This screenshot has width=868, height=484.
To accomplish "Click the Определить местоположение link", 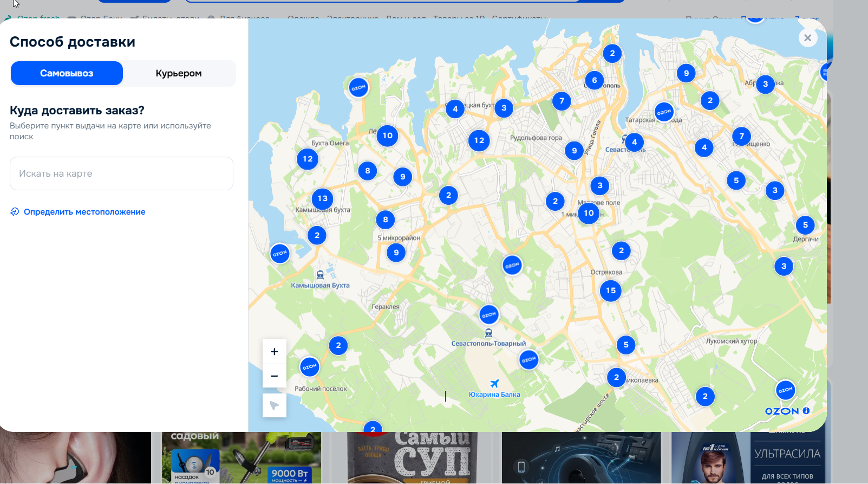I will pyautogui.click(x=78, y=212).
